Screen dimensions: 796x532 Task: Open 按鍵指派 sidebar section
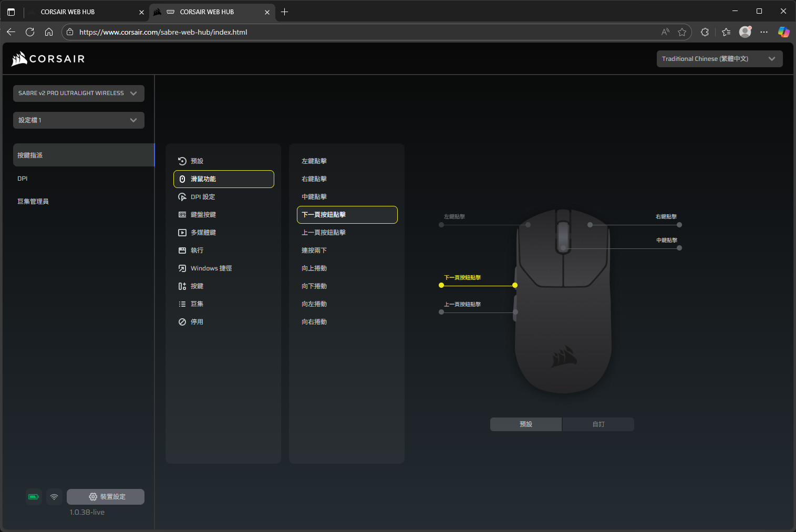pyautogui.click(x=84, y=155)
